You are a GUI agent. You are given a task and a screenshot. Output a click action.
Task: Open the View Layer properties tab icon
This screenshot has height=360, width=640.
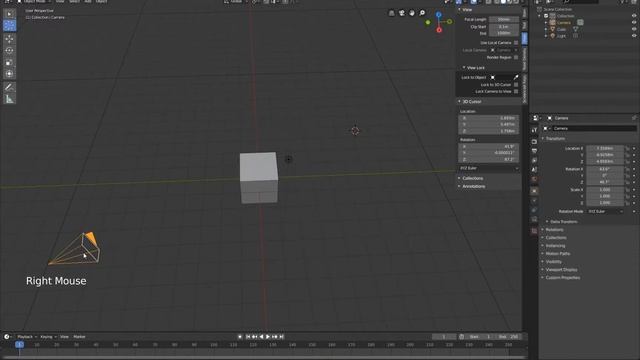[x=534, y=160]
